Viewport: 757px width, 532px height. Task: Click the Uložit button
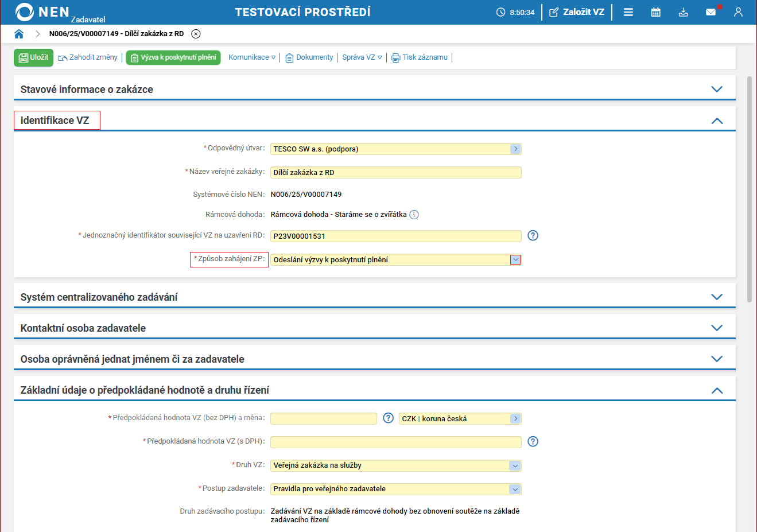(x=34, y=57)
